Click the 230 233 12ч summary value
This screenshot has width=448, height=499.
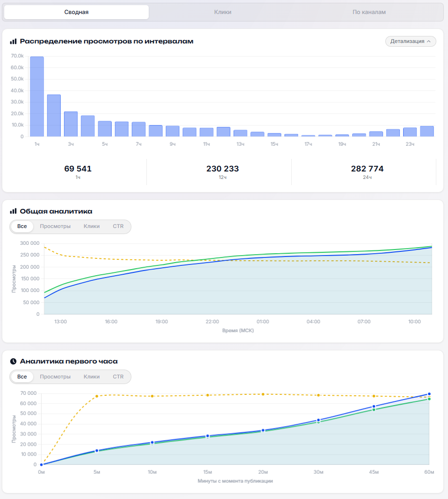tap(223, 172)
